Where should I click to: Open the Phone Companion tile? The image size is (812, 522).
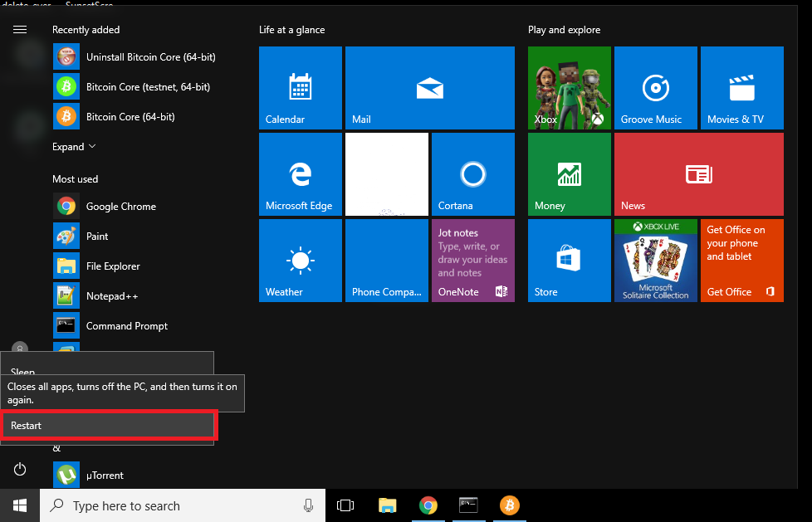[387, 261]
